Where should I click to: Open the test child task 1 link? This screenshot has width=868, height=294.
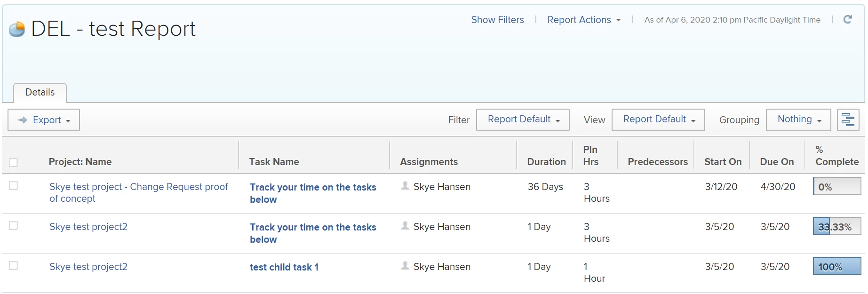click(284, 267)
